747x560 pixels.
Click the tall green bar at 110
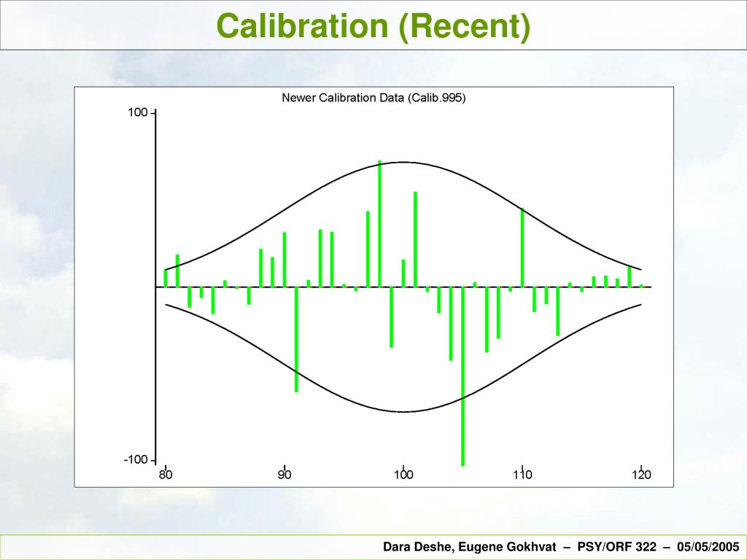tap(522, 248)
